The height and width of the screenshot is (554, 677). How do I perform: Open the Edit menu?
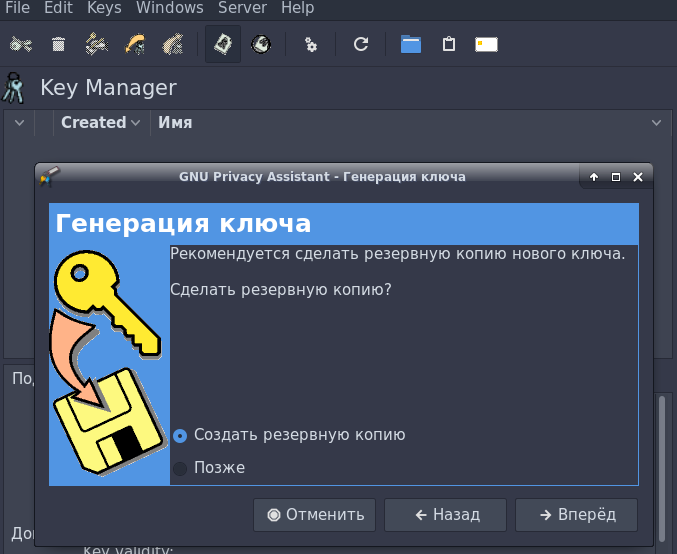(58, 8)
